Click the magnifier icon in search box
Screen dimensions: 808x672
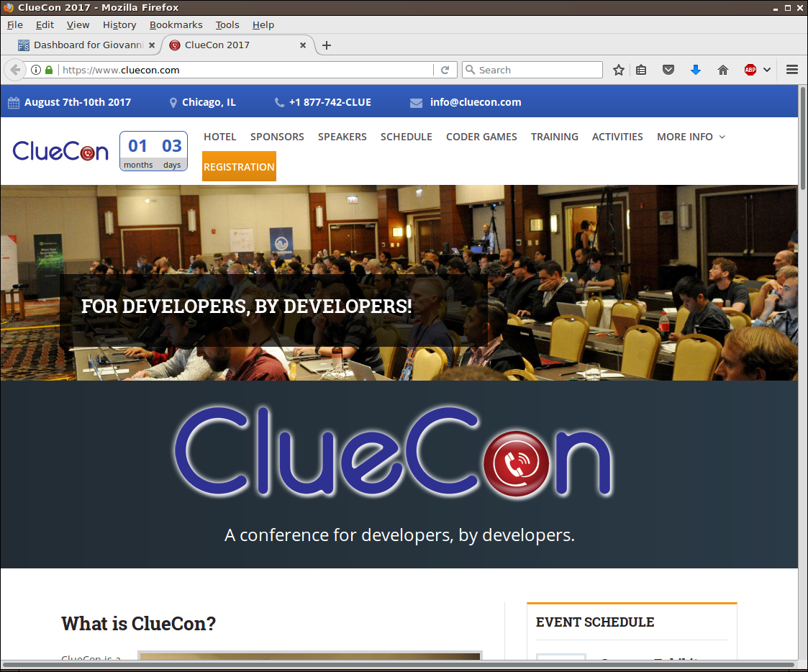(470, 70)
